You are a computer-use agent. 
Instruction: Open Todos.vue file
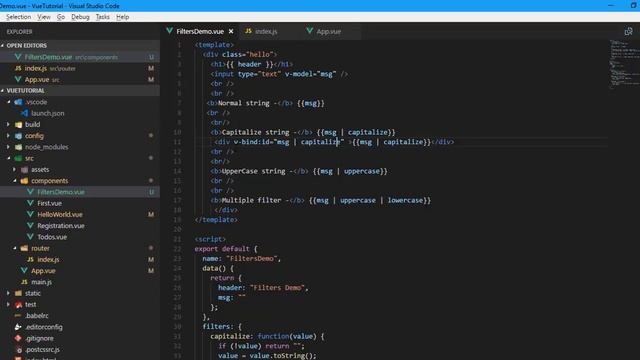pyautogui.click(x=52, y=237)
